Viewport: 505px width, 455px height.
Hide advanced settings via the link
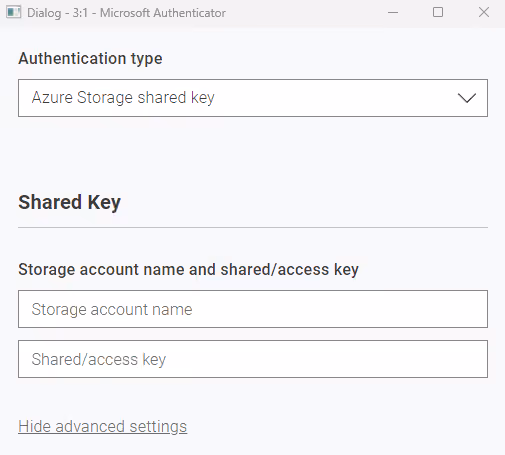[103, 427]
